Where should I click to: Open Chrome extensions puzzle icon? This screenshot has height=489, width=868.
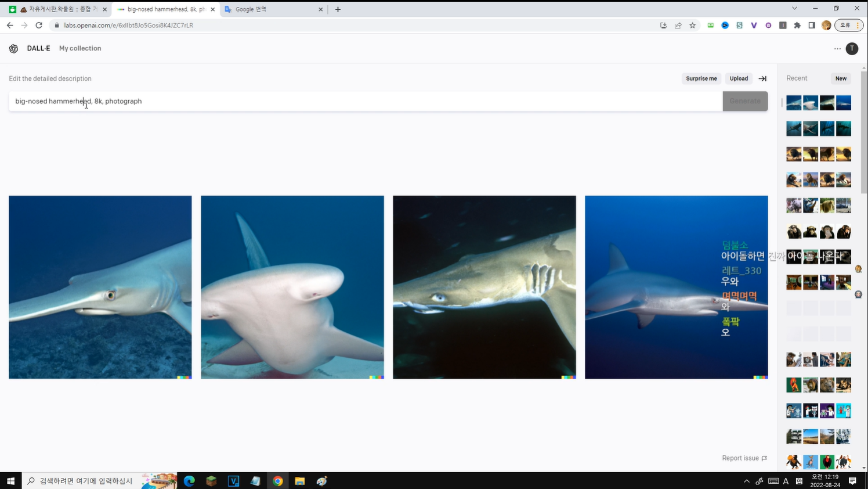point(797,26)
